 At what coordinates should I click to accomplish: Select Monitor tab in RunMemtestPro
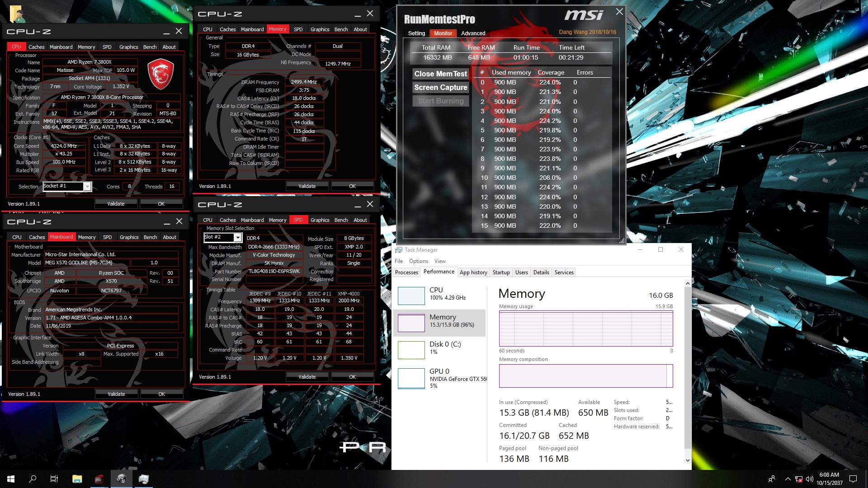click(x=443, y=33)
